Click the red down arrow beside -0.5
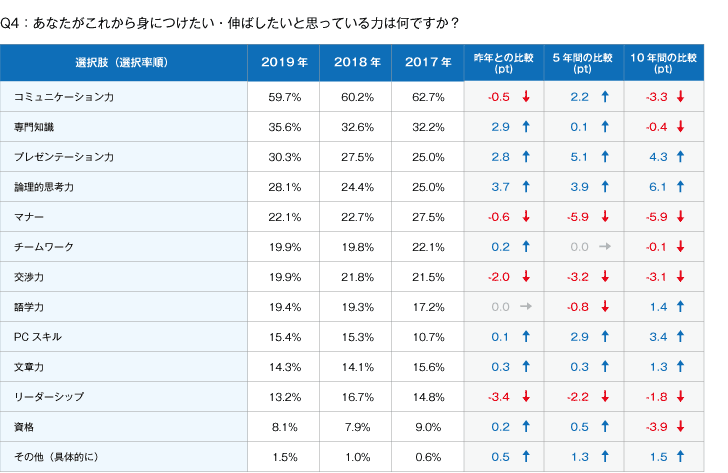The height and width of the screenshot is (473, 728). 526,97
